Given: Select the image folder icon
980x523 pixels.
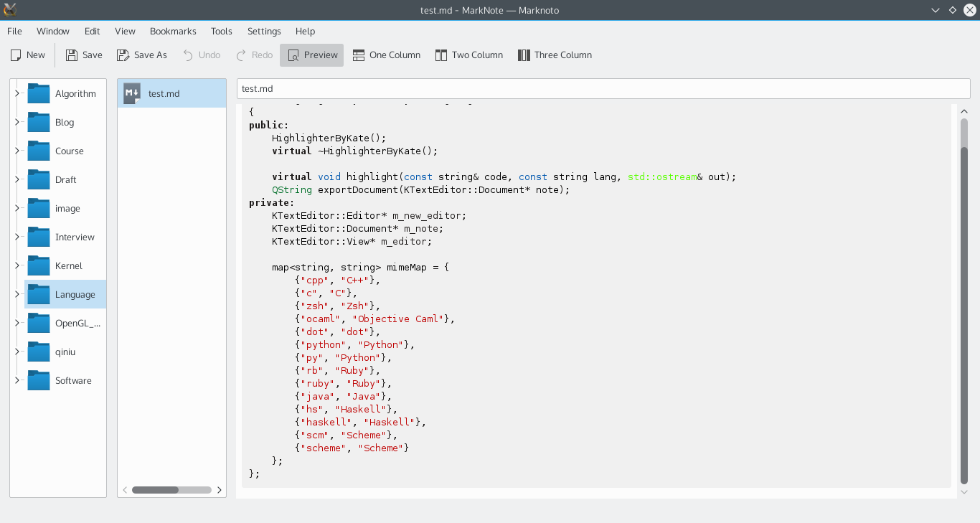Looking at the screenshot, I should (39, 208).
